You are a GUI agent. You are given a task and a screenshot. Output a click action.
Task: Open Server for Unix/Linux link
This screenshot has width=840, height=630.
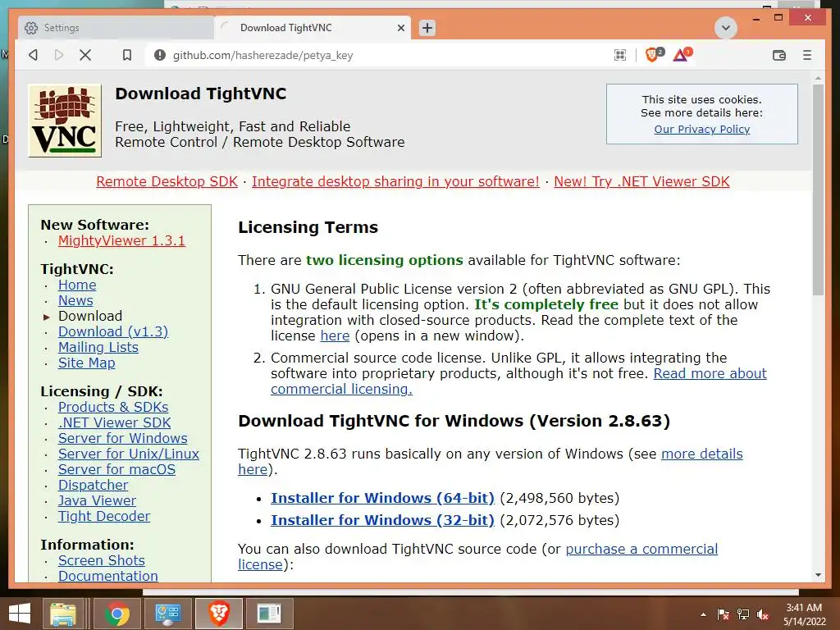pos(129,454)
